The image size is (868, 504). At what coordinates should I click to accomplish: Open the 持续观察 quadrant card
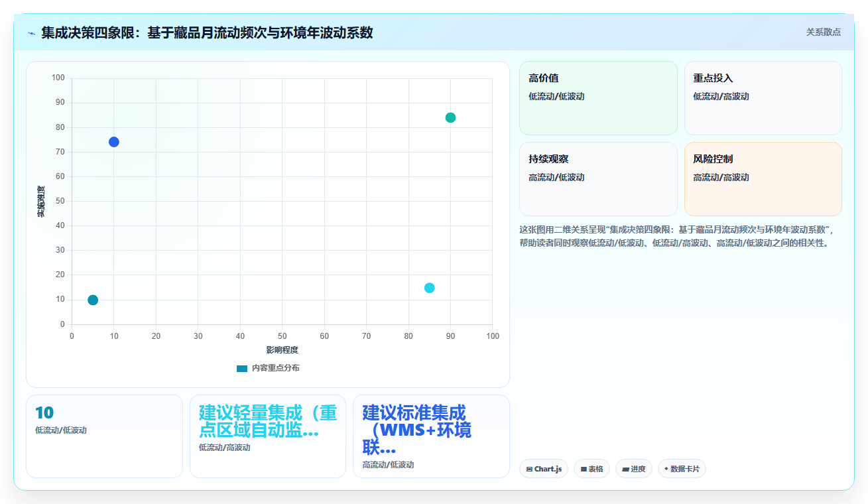[598, 179]
